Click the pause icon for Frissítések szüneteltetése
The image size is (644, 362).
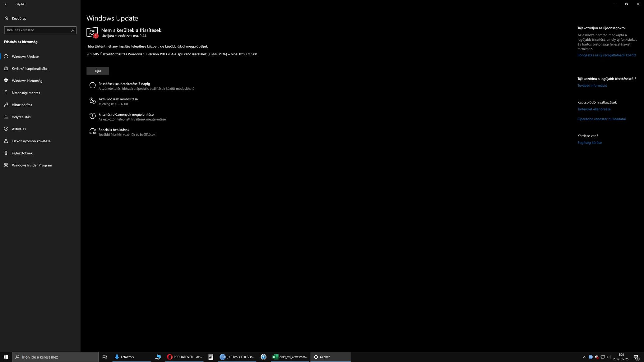pos(92,85)
